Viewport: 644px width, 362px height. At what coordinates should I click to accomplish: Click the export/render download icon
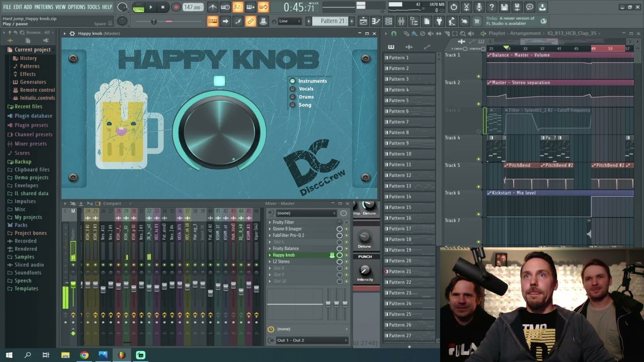(542, 7)
